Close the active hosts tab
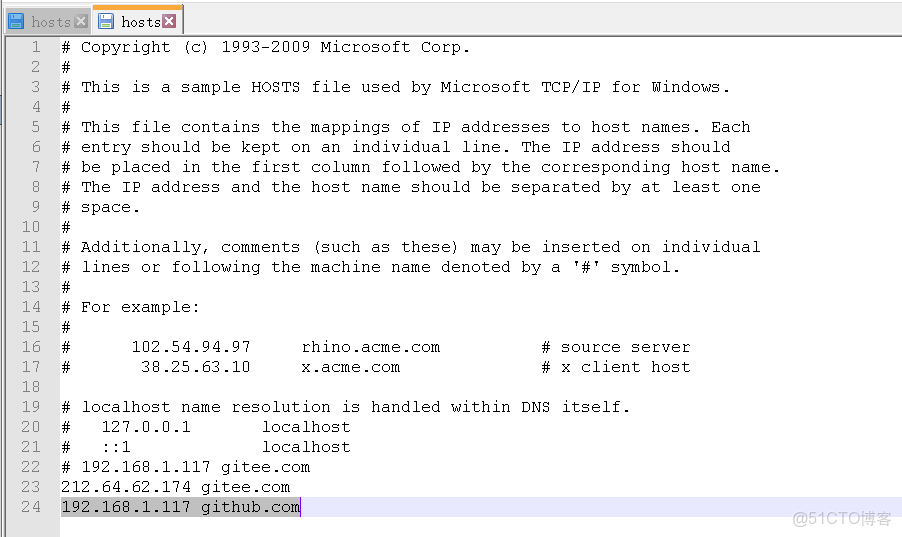The image size is (902, 537). coord(169,21)
